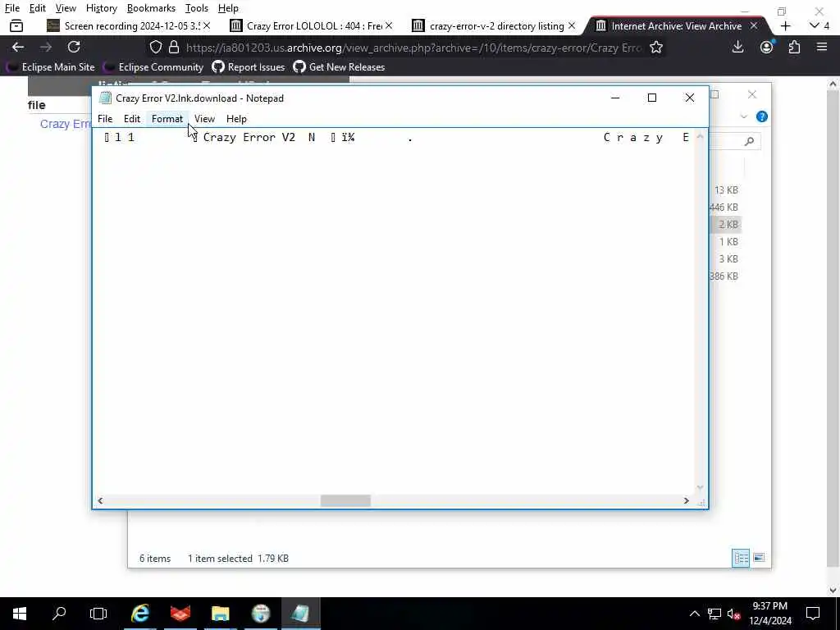Open Firefox View icon
The height and width of the screenshot is (630, 840).
16,25
